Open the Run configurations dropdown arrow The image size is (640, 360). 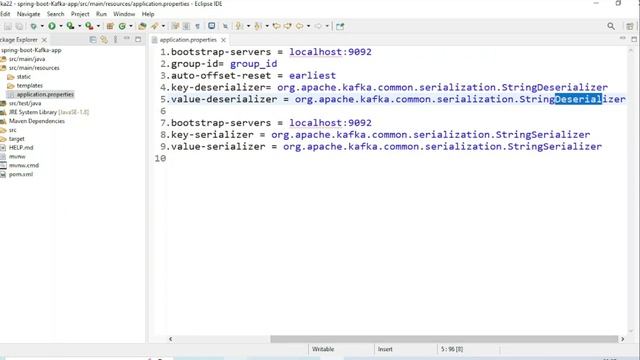(x=61, y=26)
